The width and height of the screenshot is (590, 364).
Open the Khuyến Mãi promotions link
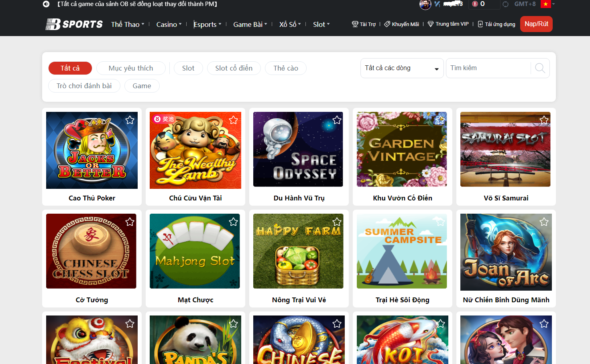(402, 24)
